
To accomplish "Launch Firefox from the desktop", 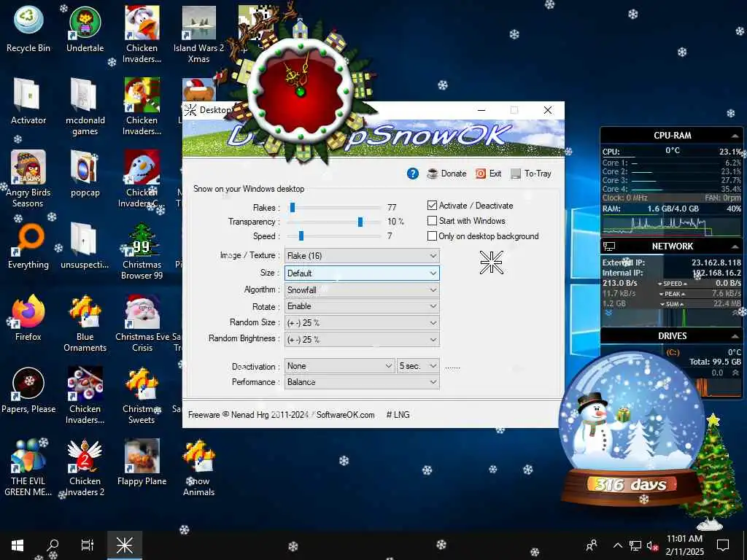I will tap(28, 318).
